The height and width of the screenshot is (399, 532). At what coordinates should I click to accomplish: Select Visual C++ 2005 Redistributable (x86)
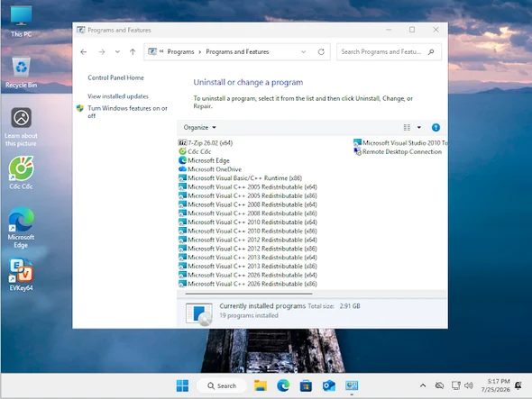248,195
